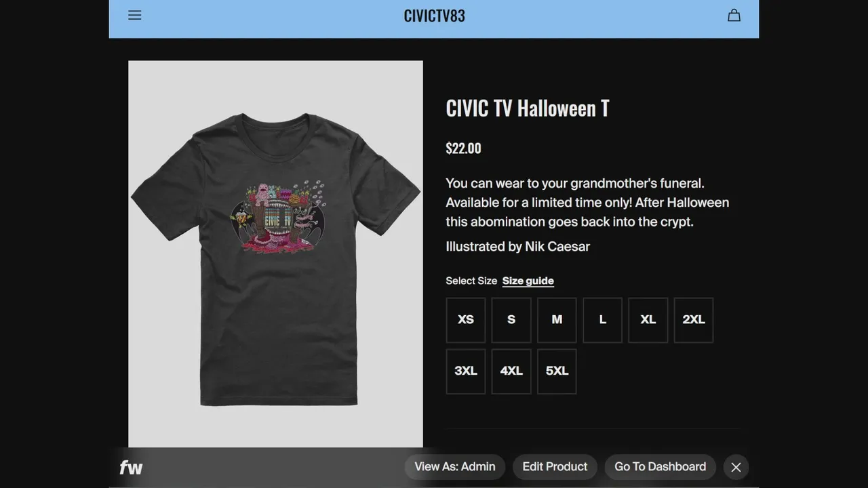Click the fw logo icon
This screenshot has height=488, width=868.
point(131,467)
